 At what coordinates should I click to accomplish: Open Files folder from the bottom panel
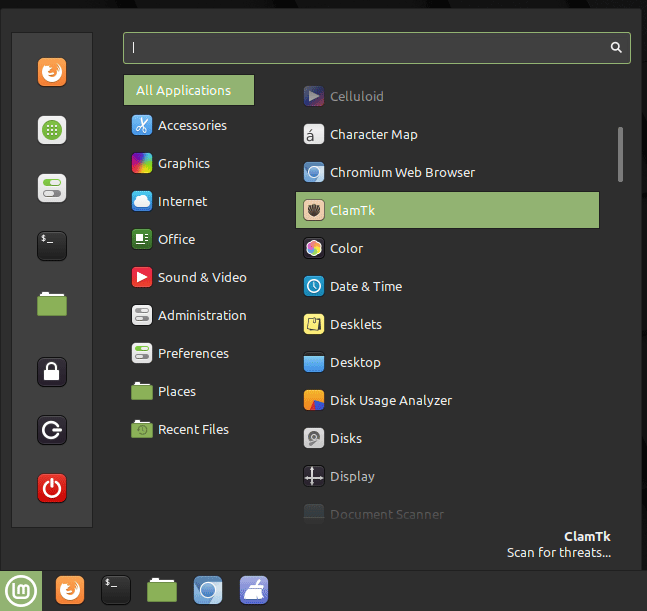click(x=162, y=590)
